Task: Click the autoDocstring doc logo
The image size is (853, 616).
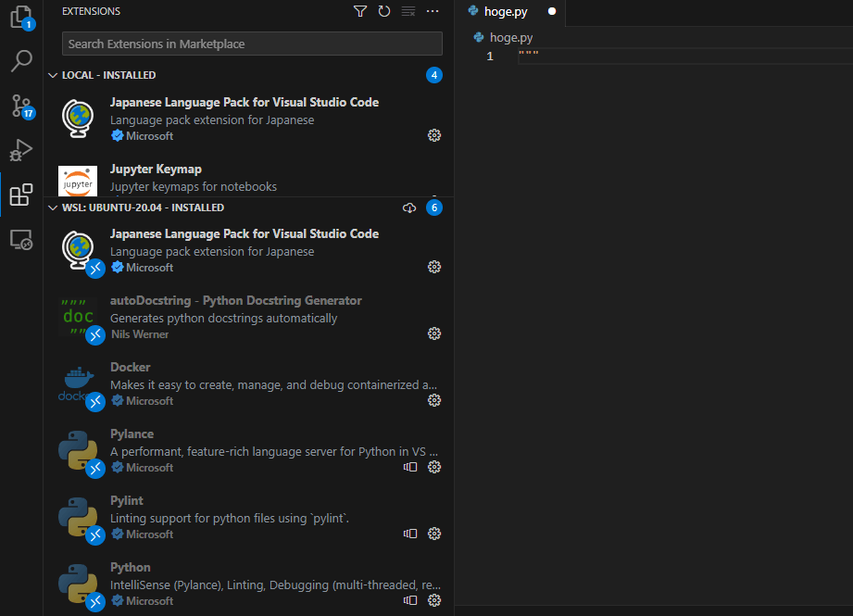Action: point(78,317)
